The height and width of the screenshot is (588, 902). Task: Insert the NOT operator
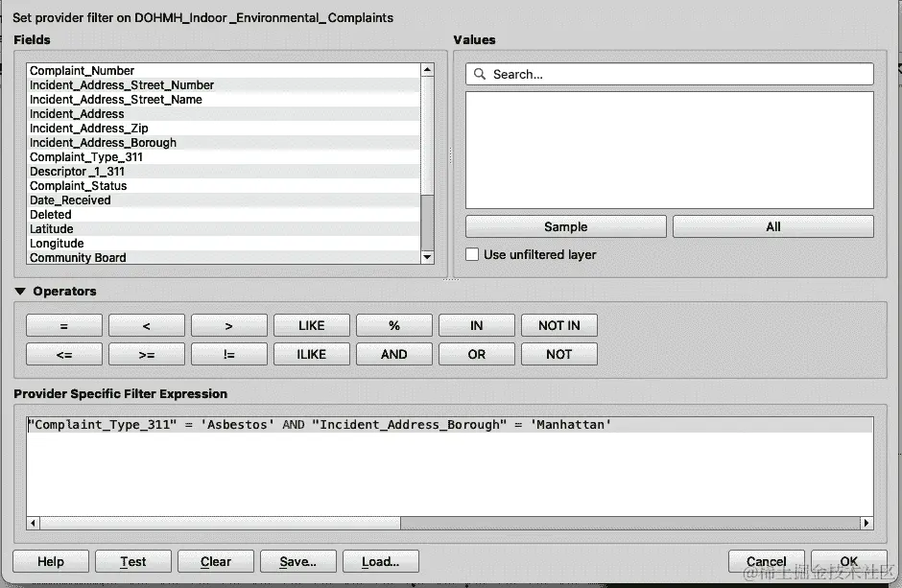click(559, 354)
